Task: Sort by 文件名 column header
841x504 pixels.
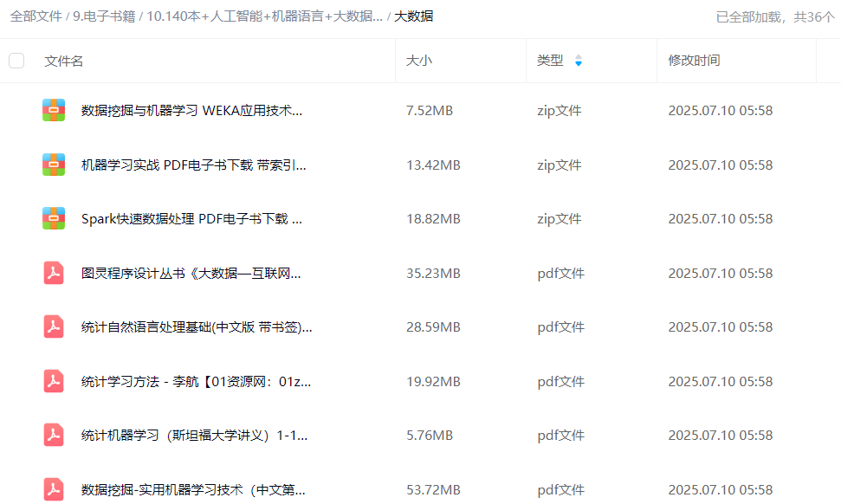Action: tap(64, 61)
